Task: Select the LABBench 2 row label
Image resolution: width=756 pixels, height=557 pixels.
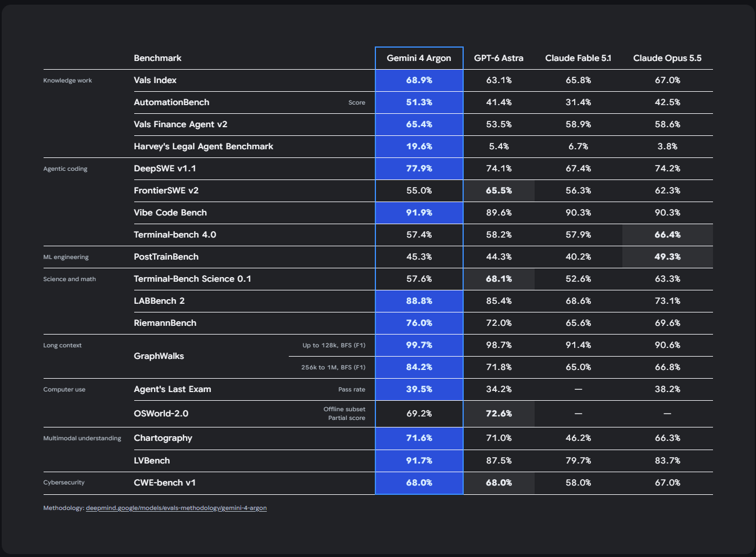Action: pyautogui.click(x=159, y=301)
